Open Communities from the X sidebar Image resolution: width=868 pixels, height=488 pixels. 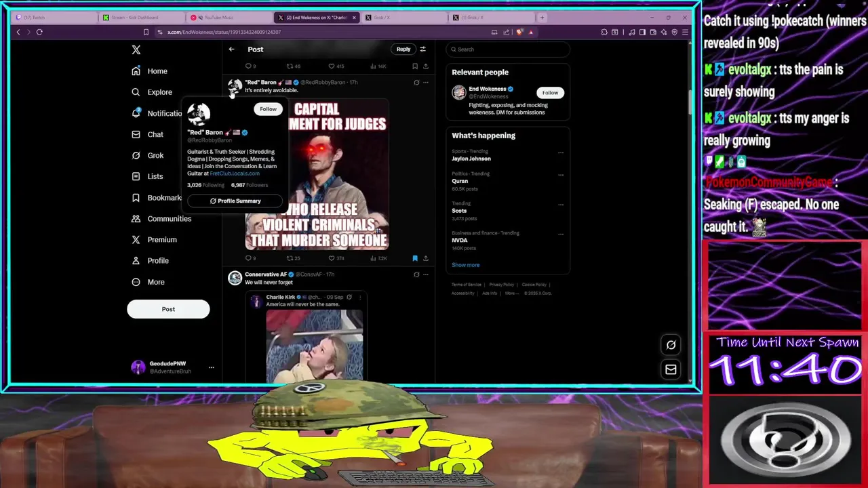tap(161, 218)
